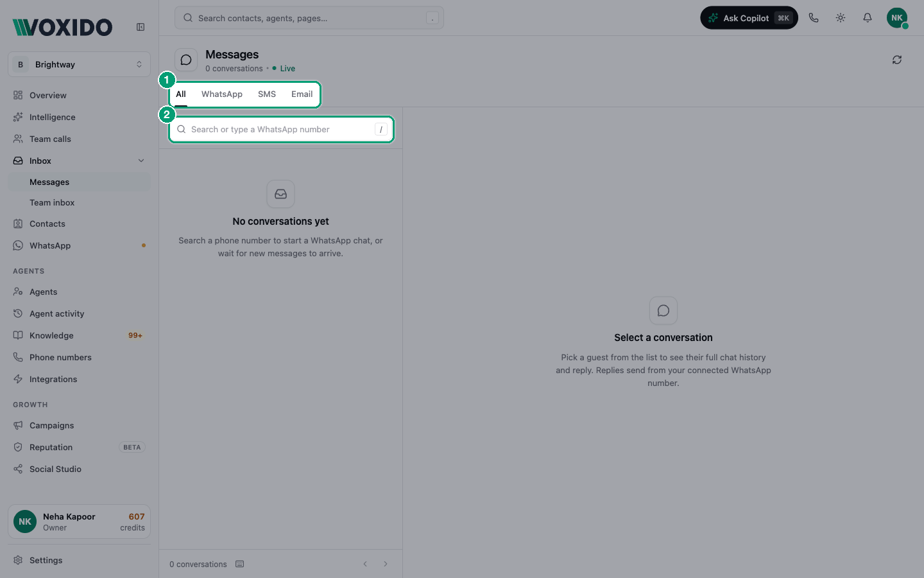Go to Team calls

coord(79,139)
